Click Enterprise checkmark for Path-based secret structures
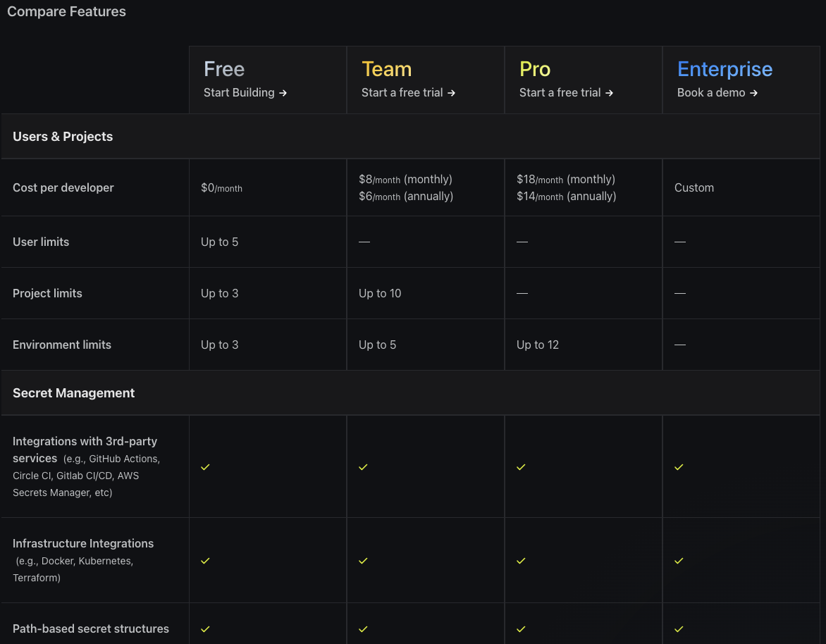This screenshot has height=644, width=826. pos(679,629)
